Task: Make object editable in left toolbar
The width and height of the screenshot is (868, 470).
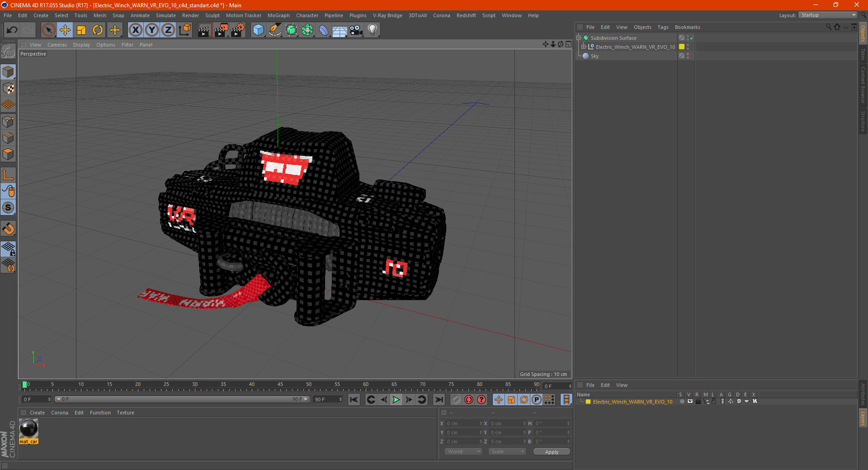Action: 8,51
